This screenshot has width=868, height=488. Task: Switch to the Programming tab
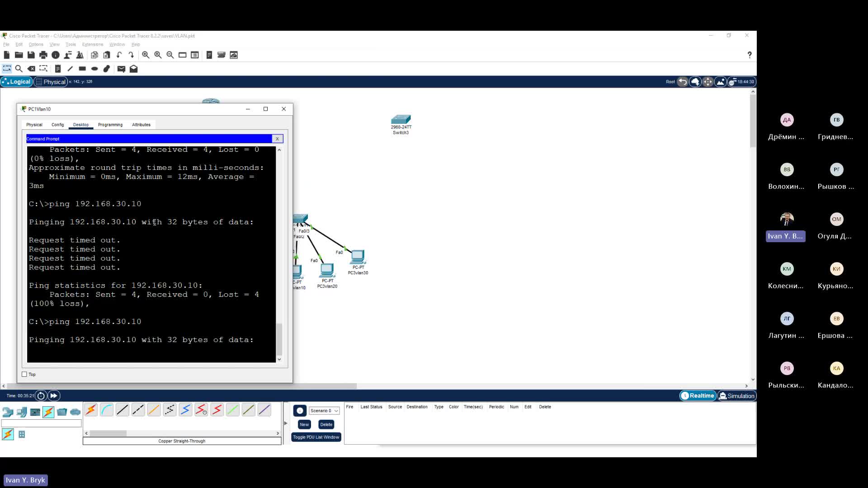pos(110,125)
